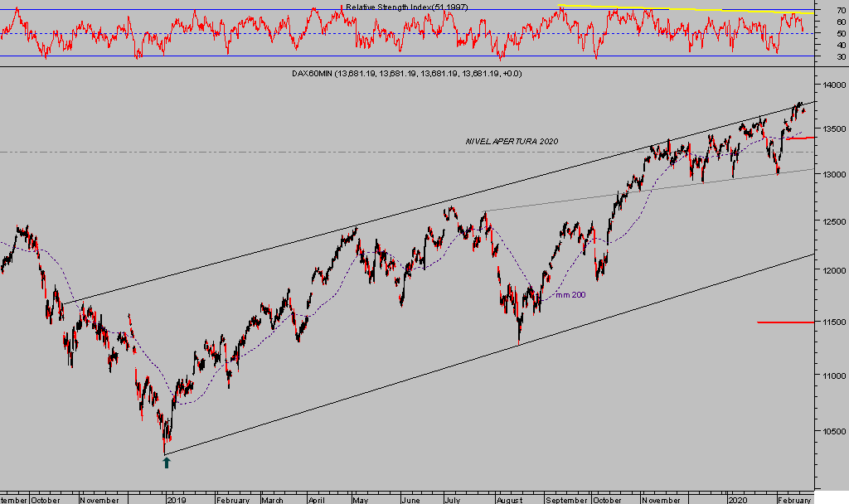Click the 2020 year label on time axis

click(738, 500)
